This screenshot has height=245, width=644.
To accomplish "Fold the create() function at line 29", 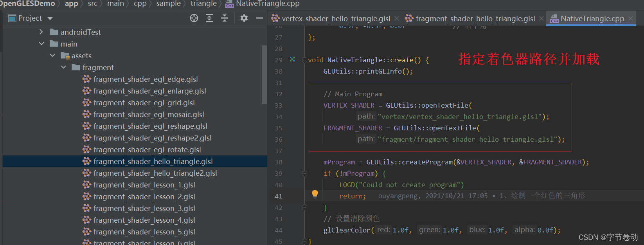I will [304, 60].
